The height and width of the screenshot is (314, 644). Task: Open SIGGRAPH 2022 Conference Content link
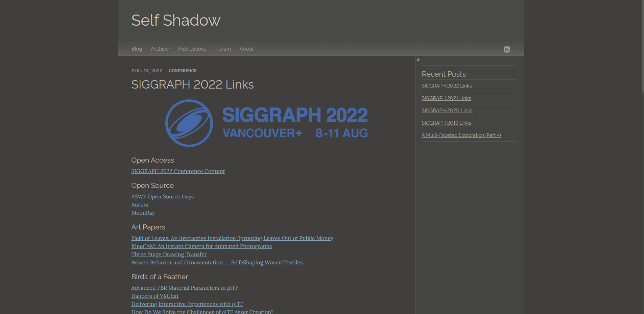click(178, 171)
